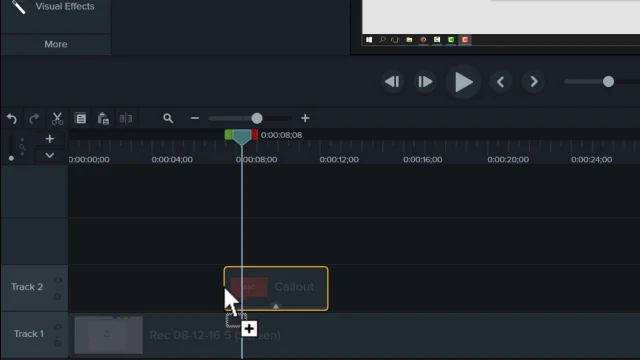Click the red out-point selection handle
The height and width of the screenshot is (360, 640).
coord(255,135)
